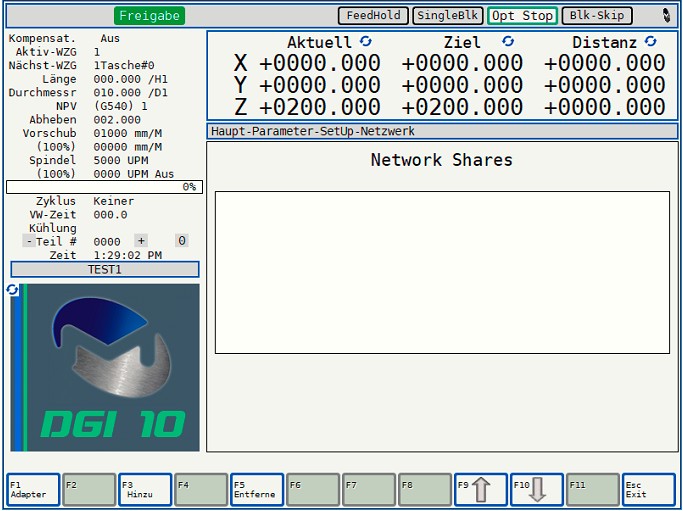Toggle the FeedHold mode
This screenshot has width=683, height=511.
(373, 16)
